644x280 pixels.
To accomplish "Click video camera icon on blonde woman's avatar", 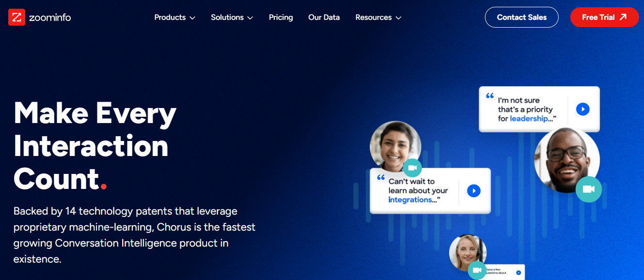I will 477,270.
